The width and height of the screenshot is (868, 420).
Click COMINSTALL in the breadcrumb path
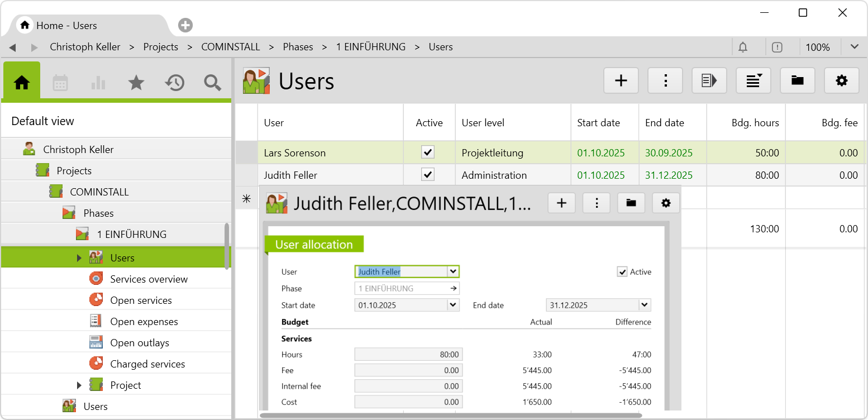tap(231, 47)
